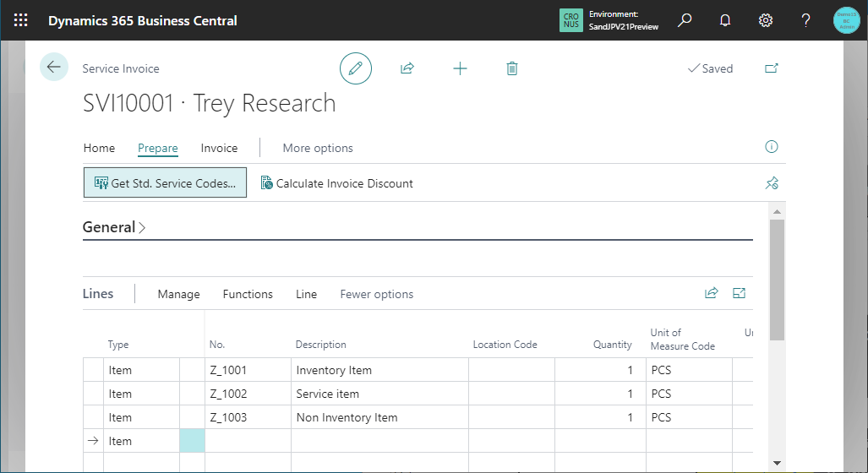Screen dimensions: 868x473
Task: Open the page in a new window
Action: 771,68
